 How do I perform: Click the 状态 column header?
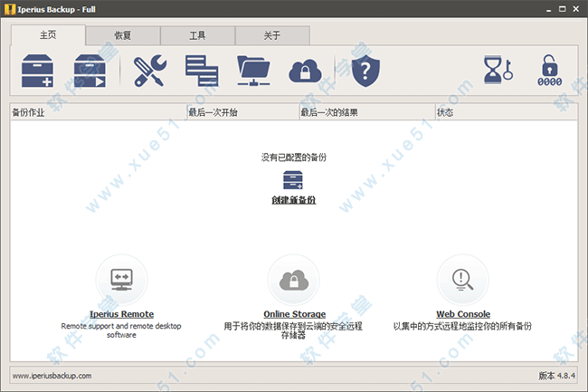pyautogui.click(x=507, y=112)
